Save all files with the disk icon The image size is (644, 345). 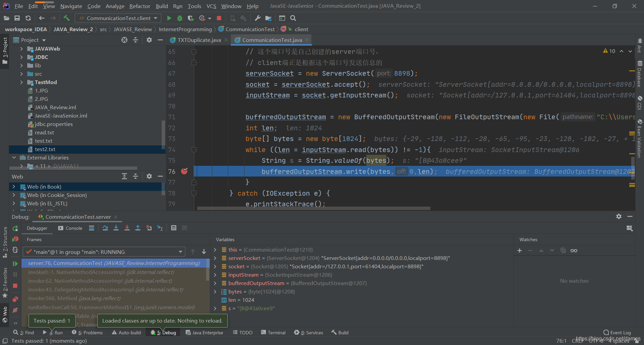tap(17, 18)
